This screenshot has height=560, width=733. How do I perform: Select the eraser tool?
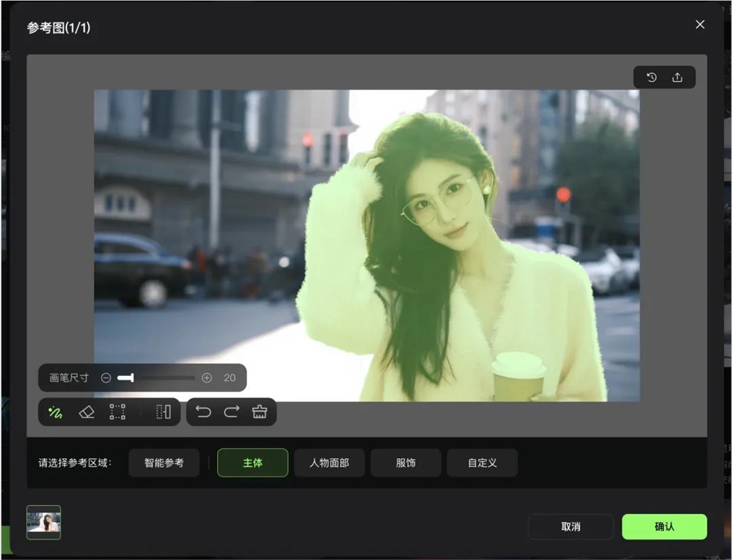(x=86, y=412)
